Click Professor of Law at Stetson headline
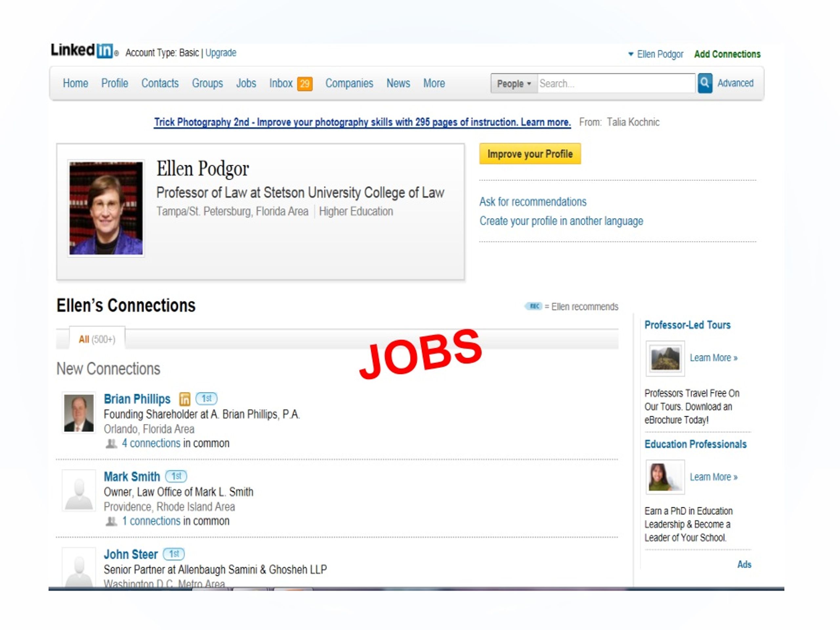This screenshot has width=840, height=630. click(x=300, y=193)
